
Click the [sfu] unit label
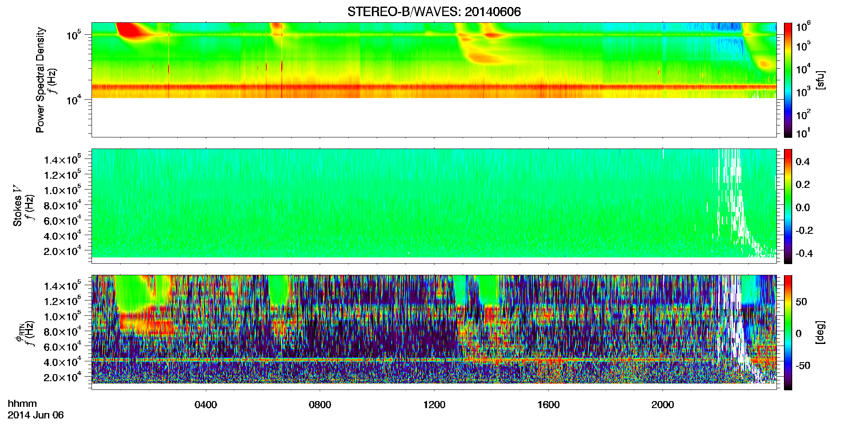tap(820, 80)
